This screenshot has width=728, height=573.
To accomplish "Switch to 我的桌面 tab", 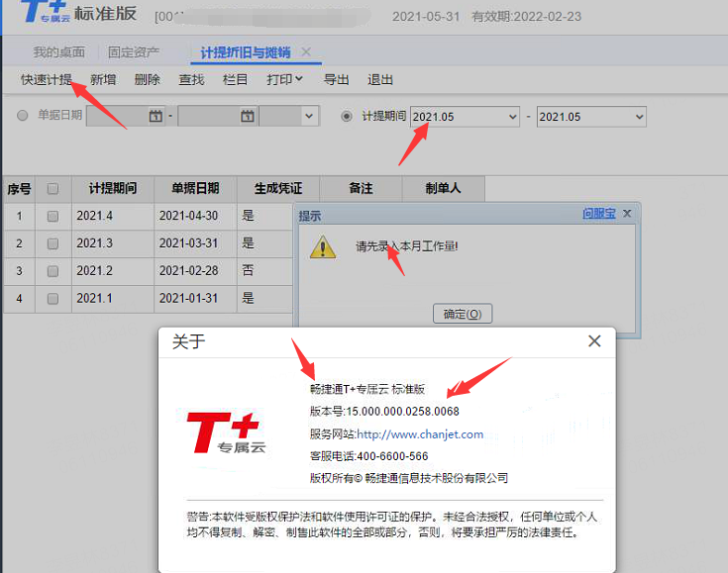I will 59,52.
